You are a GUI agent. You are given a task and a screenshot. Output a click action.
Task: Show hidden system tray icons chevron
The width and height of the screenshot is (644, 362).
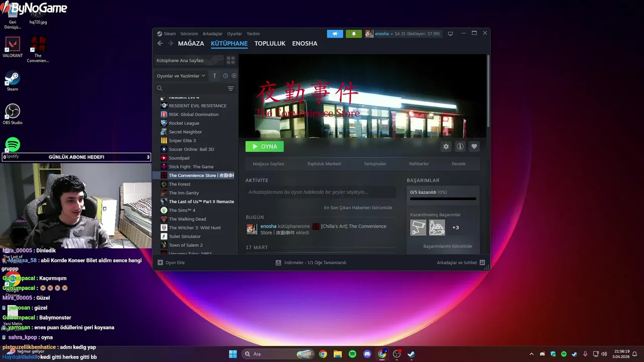(x=531, y=354)
